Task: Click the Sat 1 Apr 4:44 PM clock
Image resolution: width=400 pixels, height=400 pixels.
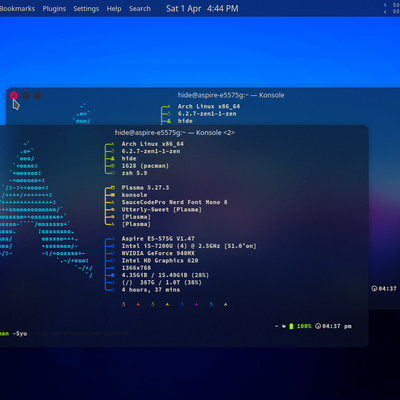Action: click(x=202, y=9)
